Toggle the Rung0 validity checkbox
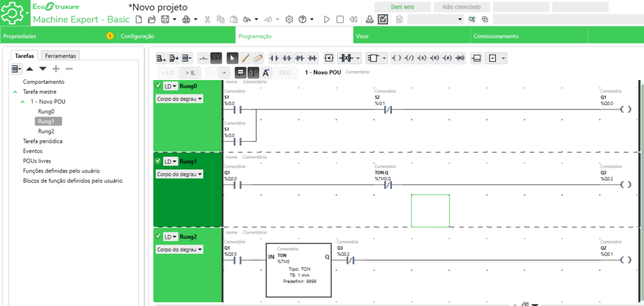 pos(158,86)
